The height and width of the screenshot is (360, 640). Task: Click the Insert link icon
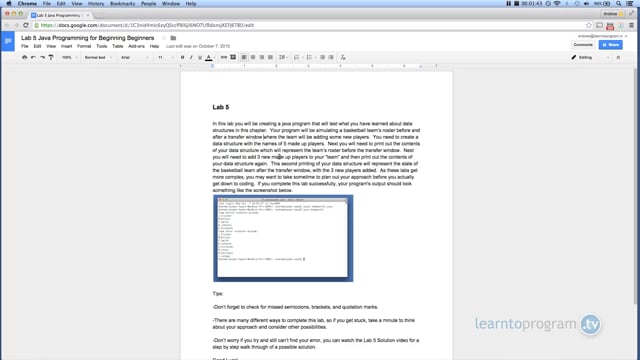click(x=224, y=58)
